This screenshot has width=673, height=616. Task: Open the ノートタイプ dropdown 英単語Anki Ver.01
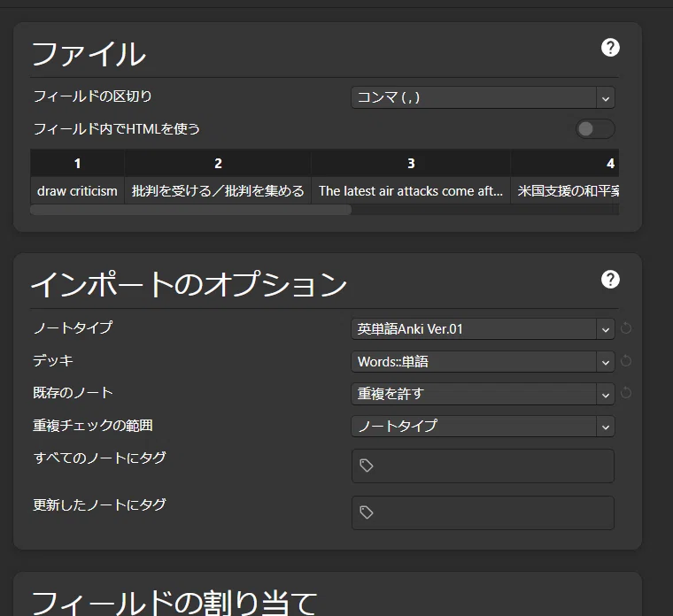coord(483,329)
